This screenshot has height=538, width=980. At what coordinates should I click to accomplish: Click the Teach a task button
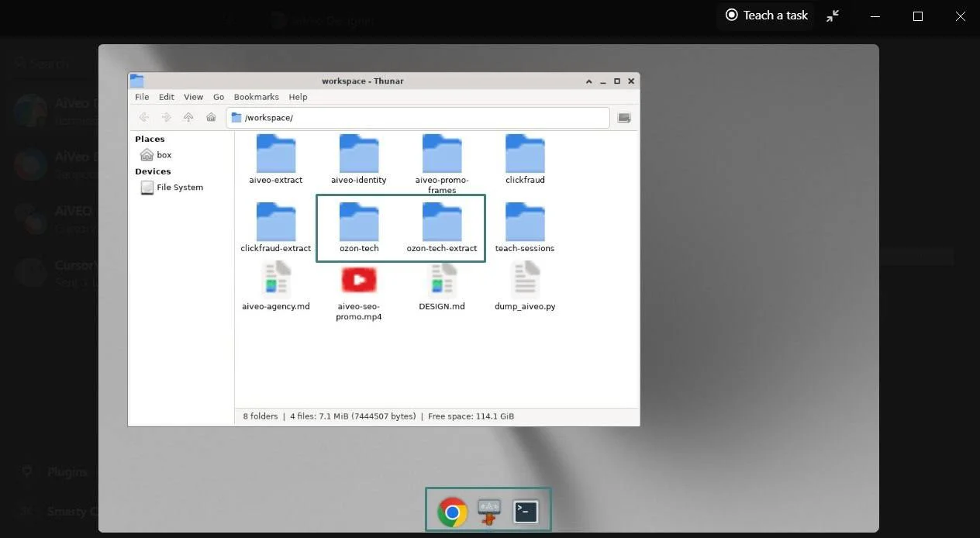(766, 16)
